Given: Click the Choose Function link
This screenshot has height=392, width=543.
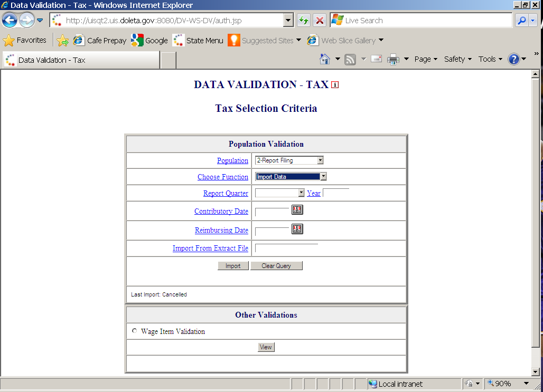Looking at the screenshot, I should 223,177.
